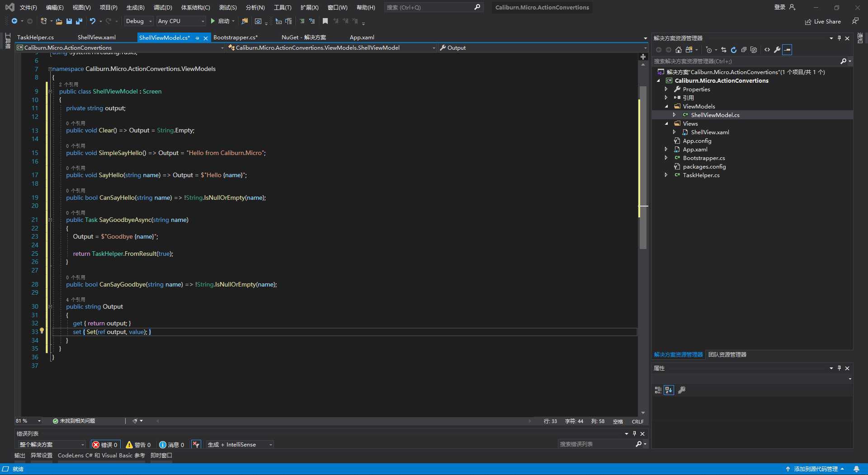Refresh the Solution Explorer tree

[x=734, y=50]
